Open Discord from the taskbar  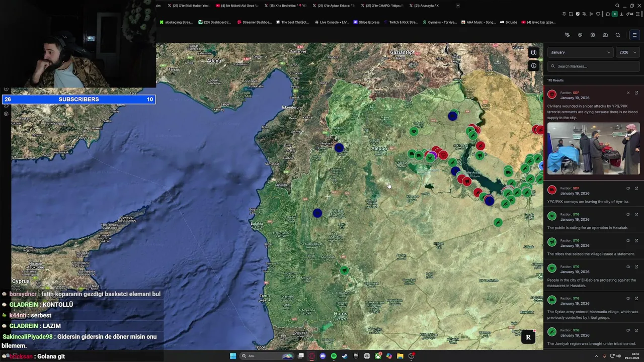[323, 356]
